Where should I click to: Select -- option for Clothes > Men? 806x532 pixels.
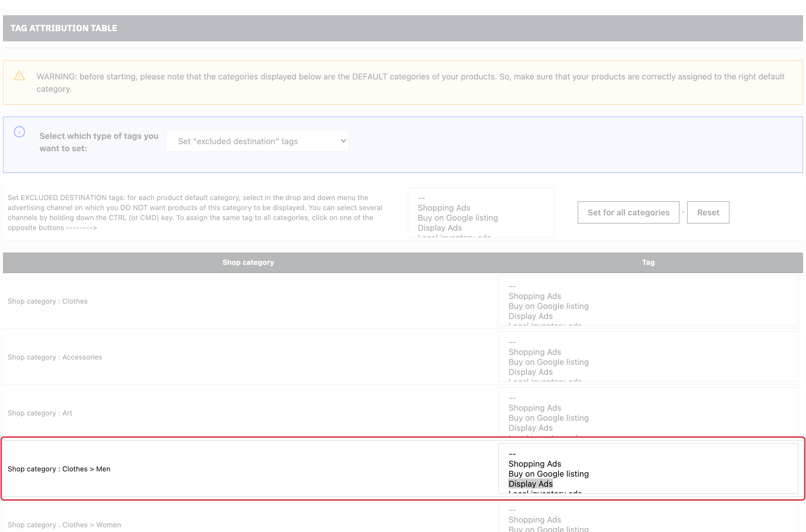tap(512, 454)
